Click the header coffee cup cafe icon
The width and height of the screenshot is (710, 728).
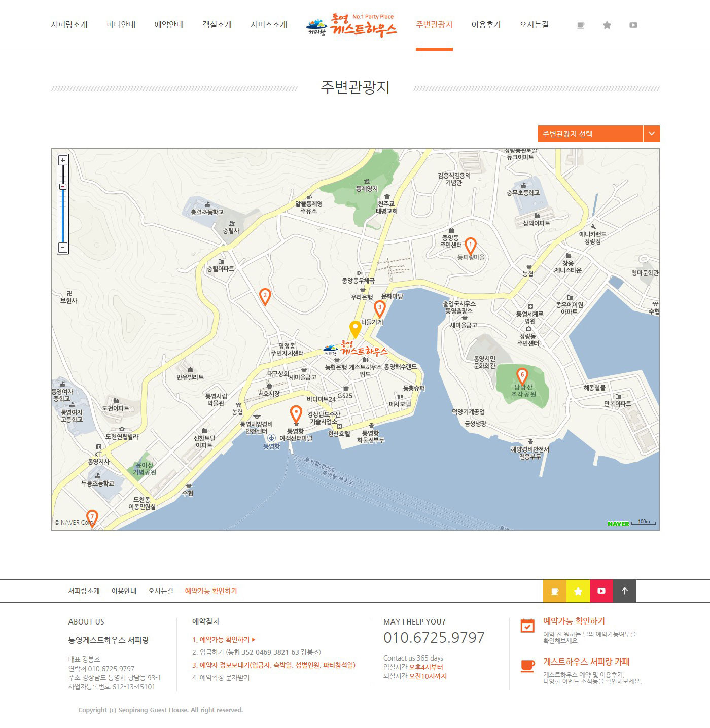[x=581, y=25]
